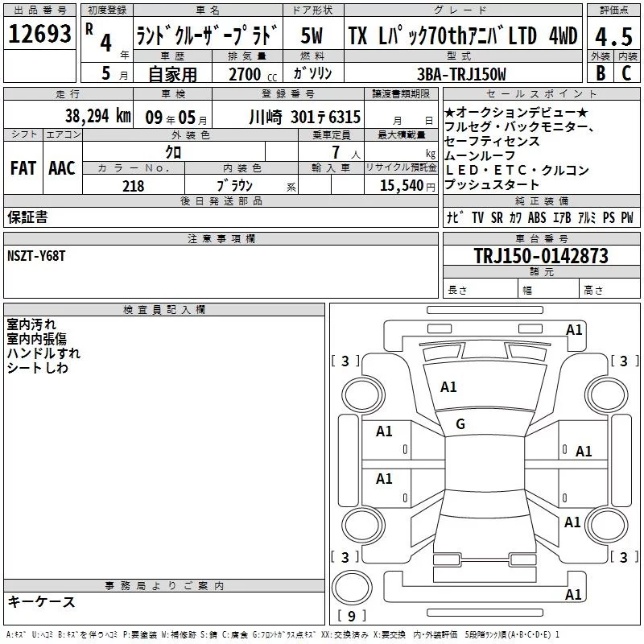Viewport: 644px width, 644px height.
Task: Click grade TX Lパック70thアニバLTD 4WD
Action: (x=463, y=35)
